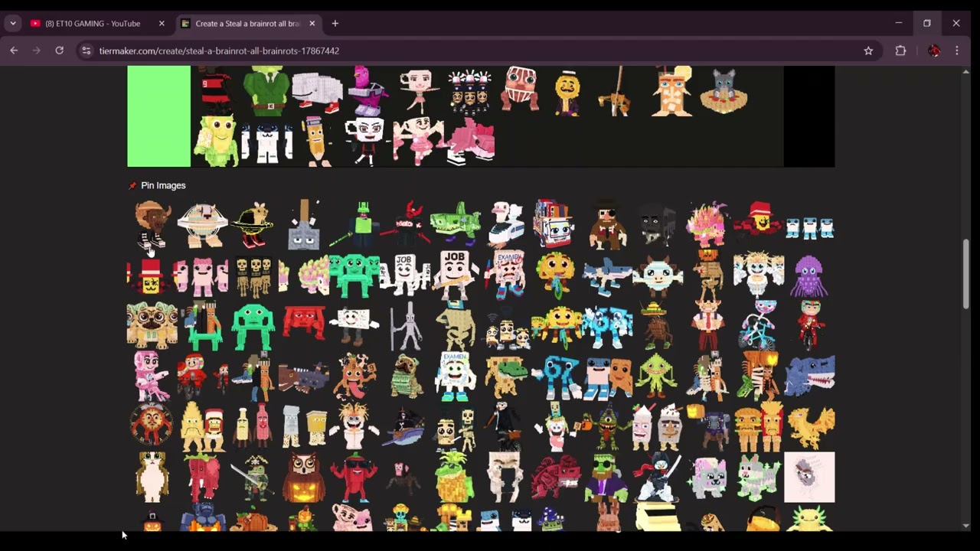Choose the golden chicken character
This screenshot has height=551, width=980.
pyautogui.click(x=810, y=427)
